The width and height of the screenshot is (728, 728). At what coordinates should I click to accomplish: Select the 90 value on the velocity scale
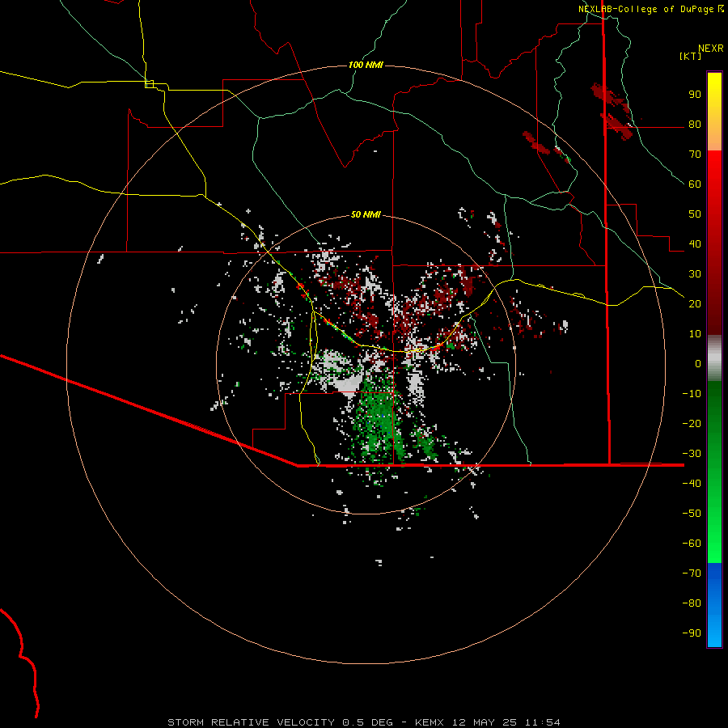(695, 95)
